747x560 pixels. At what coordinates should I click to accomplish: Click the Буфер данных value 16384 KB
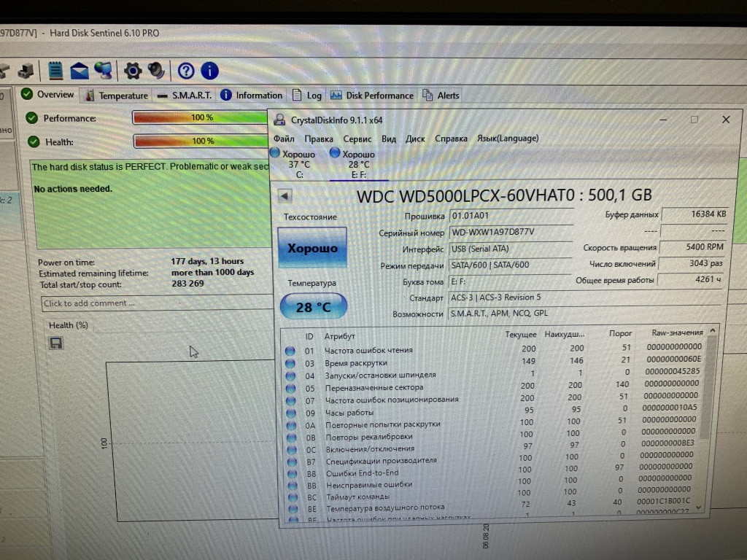pyautogui.click(x=695, y=214)
